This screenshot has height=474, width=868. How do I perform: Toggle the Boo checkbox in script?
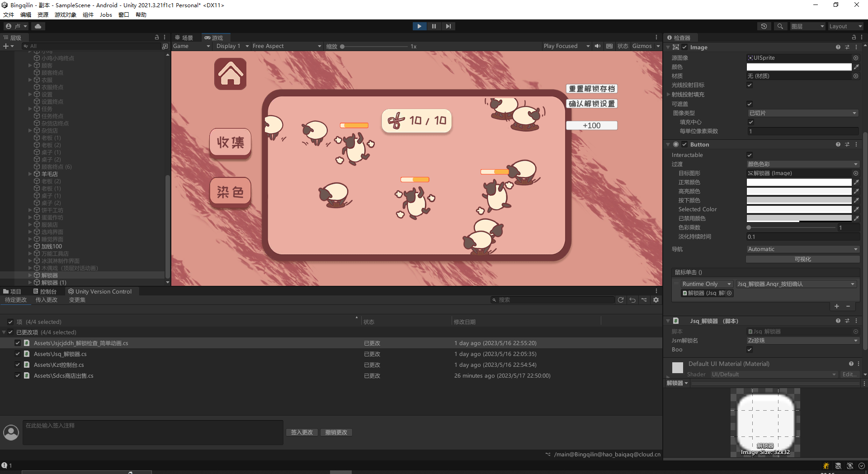point(750,350)
